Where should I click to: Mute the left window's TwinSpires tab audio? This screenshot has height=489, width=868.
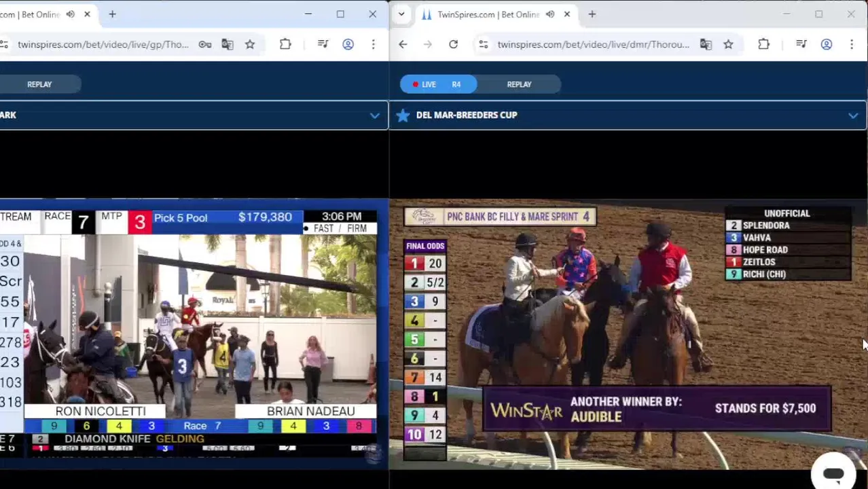[71, 14]
